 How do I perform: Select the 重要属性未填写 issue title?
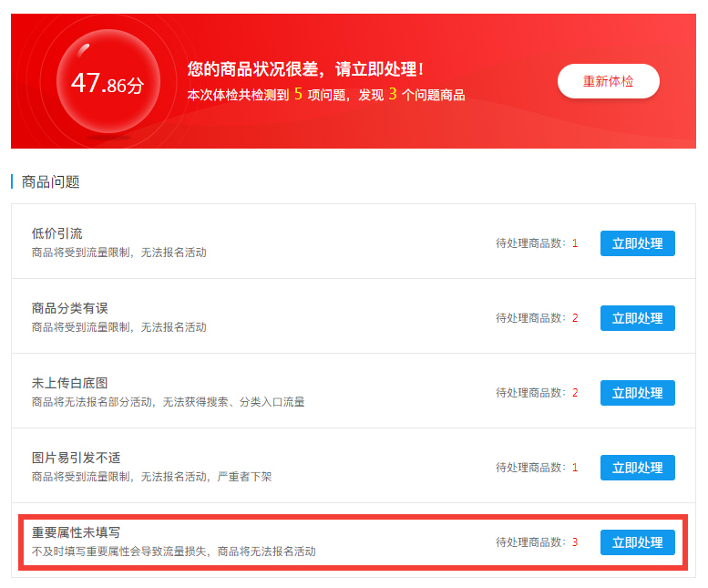tap(76, 532)
